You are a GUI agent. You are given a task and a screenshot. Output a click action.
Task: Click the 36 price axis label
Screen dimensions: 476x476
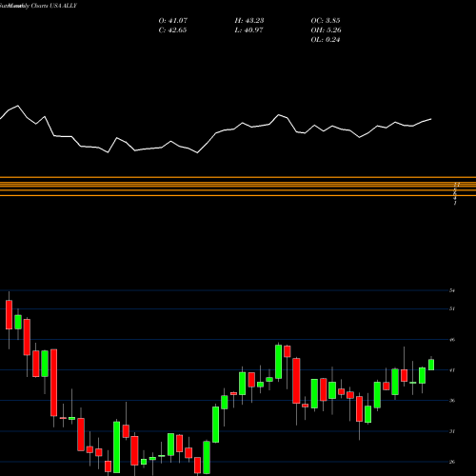pos(452,401)
